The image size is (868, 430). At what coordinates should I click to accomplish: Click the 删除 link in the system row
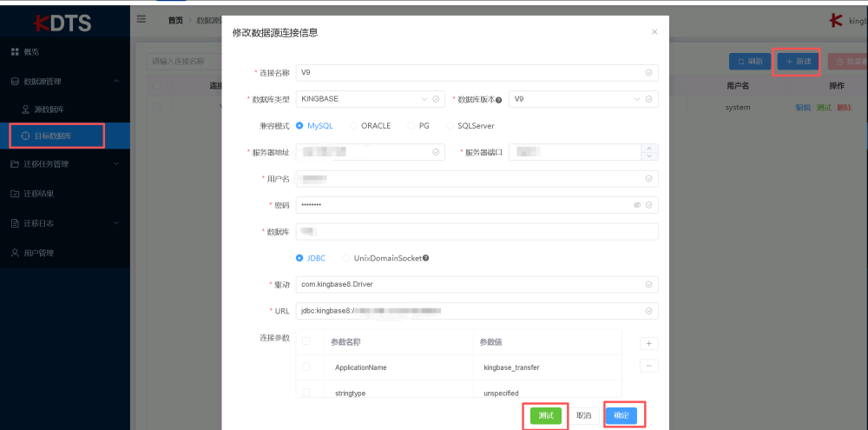tap(845, 108)
